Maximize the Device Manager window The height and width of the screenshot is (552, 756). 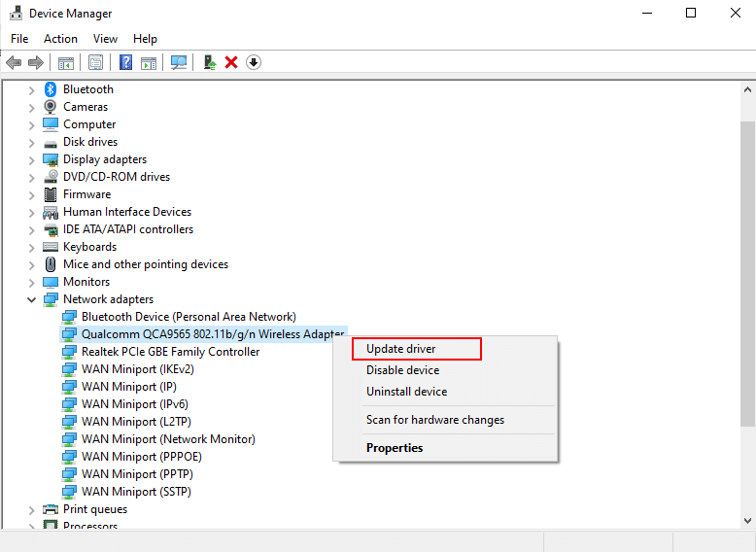[x=691, y=13]
